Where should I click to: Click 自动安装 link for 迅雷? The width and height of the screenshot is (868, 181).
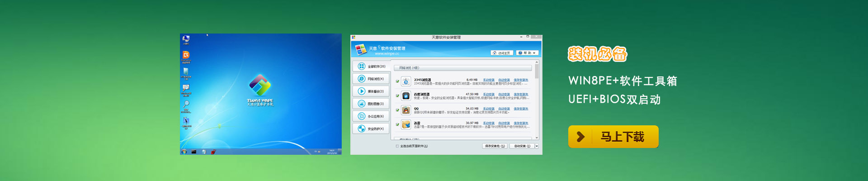[x=504, y=123]
